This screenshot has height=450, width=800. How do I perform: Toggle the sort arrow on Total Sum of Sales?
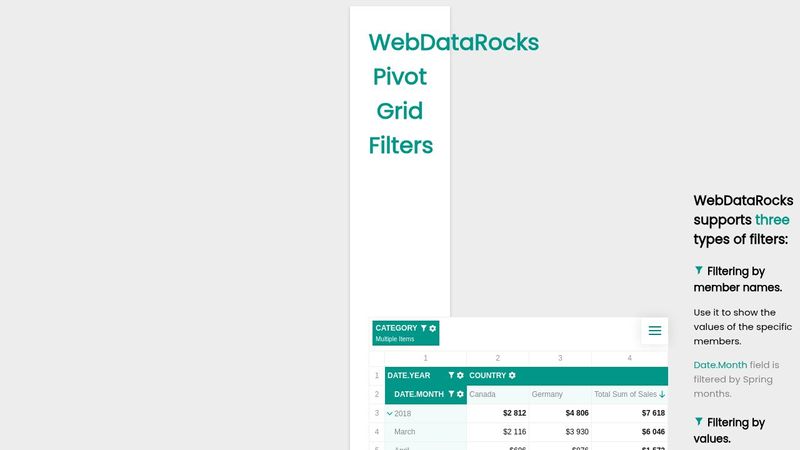(662, 394)
